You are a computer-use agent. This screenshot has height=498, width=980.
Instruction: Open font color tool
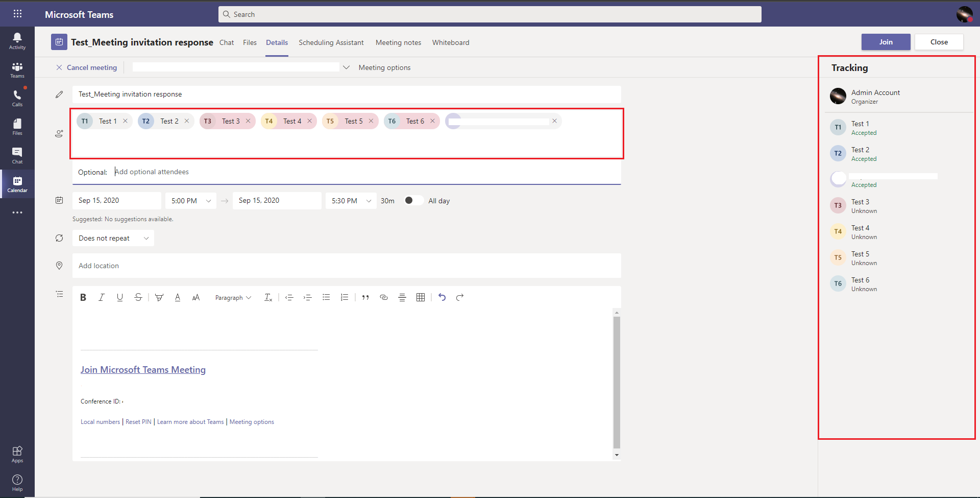178,297
